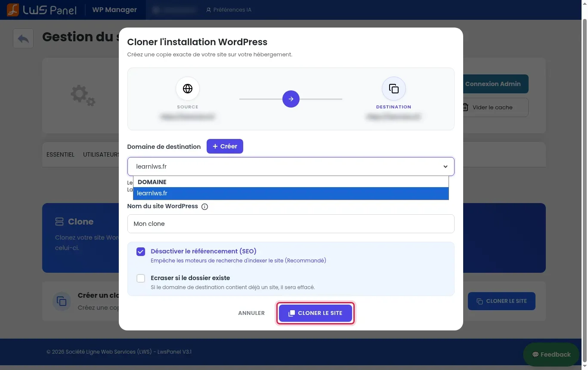
Task: Click the source globe icon
Action: (188, 89)
